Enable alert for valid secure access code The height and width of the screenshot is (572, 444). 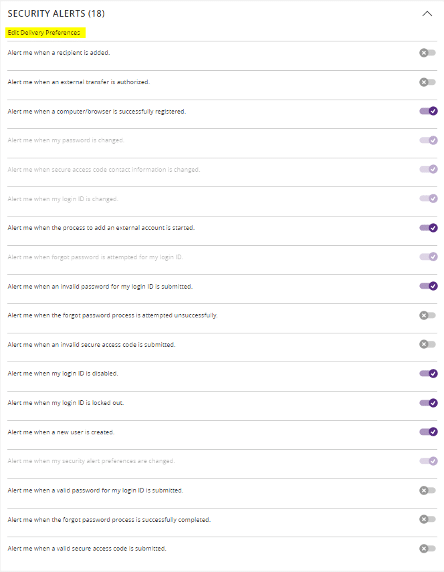428,548
